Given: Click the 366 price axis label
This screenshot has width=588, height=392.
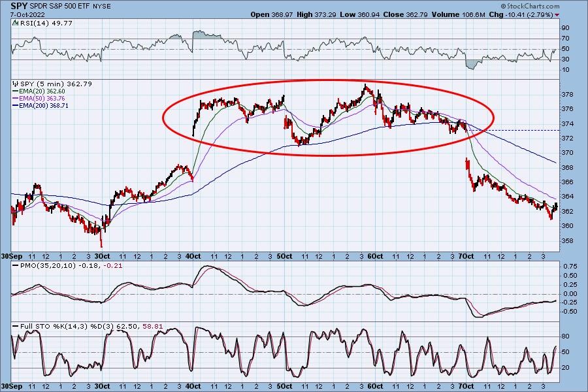Looking at the screenshot, I should tap(568, 182).
